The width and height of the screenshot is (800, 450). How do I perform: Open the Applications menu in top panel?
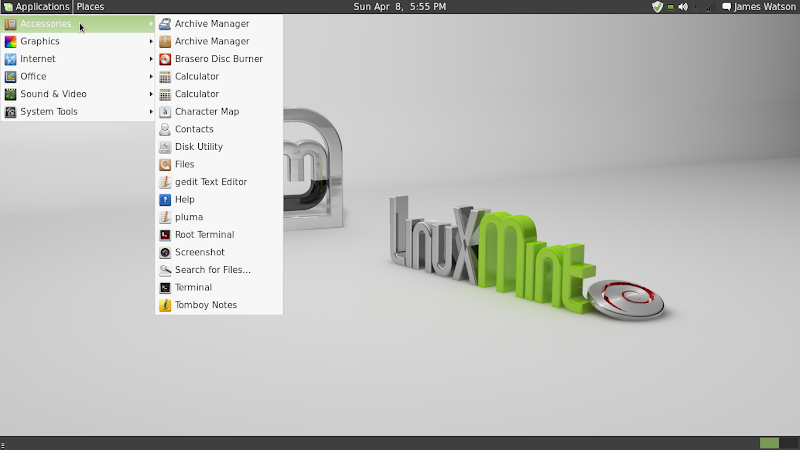pyautogui.click(x=36, y=7)
